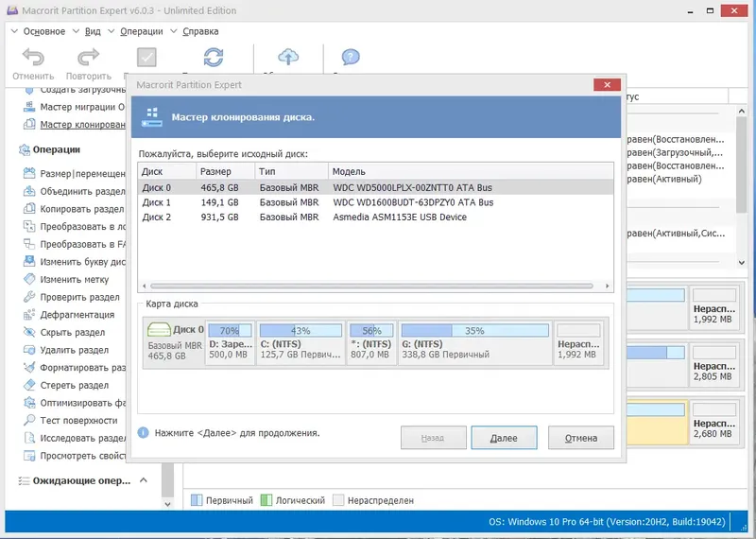Viewport: 756px width, 539px height.
Task: Click the Изменить метку icon
Action: pyautogui.click(x=29, y=279)
